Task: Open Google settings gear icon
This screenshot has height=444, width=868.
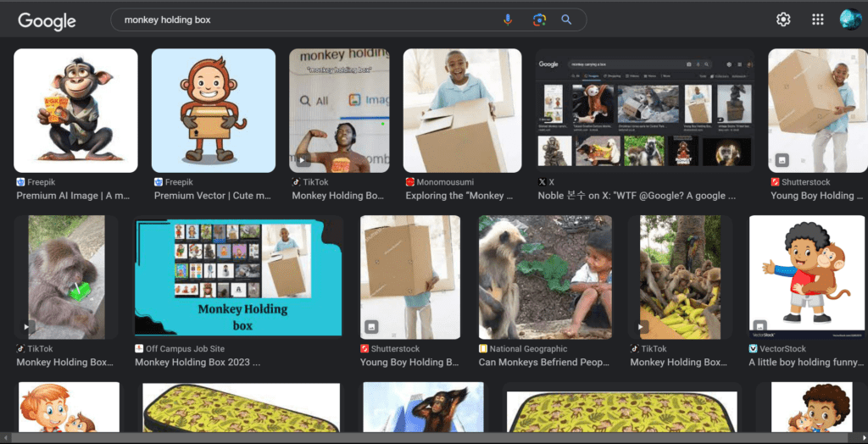Action: (783, 19)
